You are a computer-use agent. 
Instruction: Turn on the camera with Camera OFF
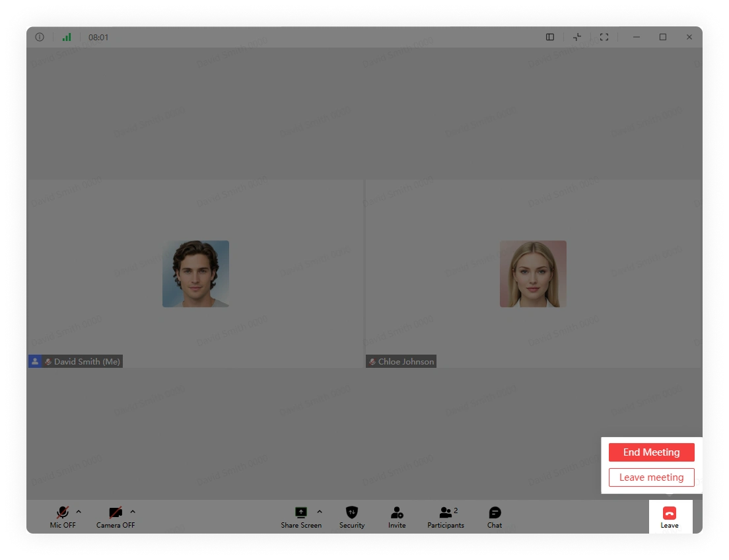tap(116, 517)
